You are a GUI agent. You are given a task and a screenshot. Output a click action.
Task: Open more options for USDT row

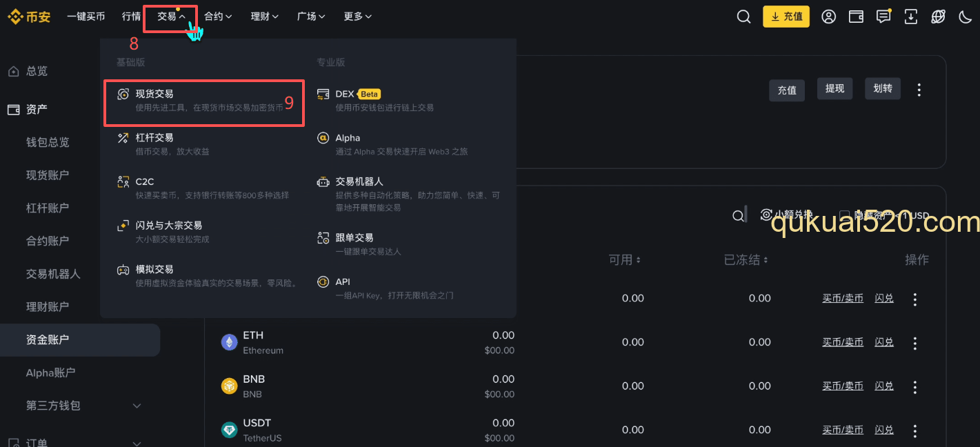tap(915, 431)
